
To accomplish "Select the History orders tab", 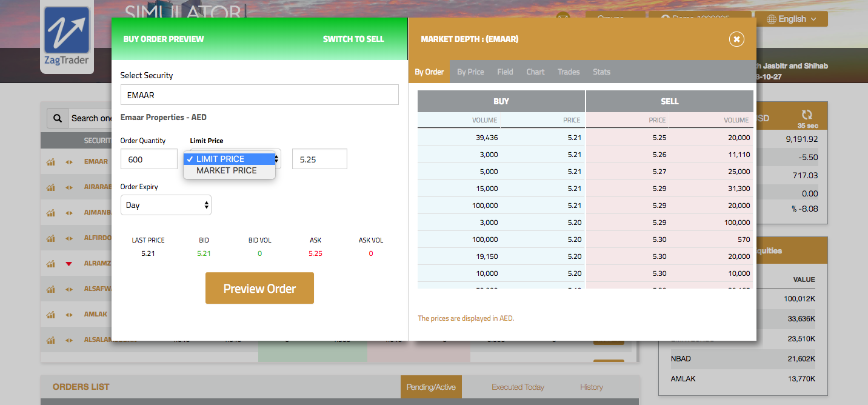I will pyautogui.click(x=592, y=387).
